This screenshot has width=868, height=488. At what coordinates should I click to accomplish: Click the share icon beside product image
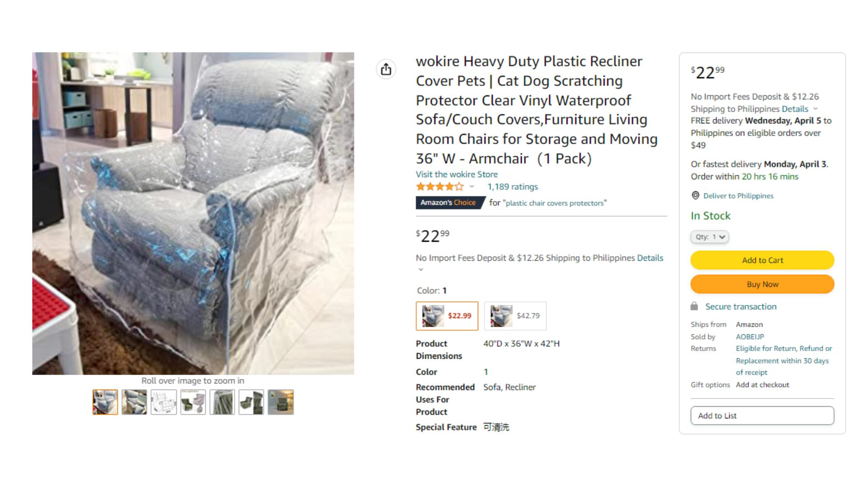click(x=386, y=69)
